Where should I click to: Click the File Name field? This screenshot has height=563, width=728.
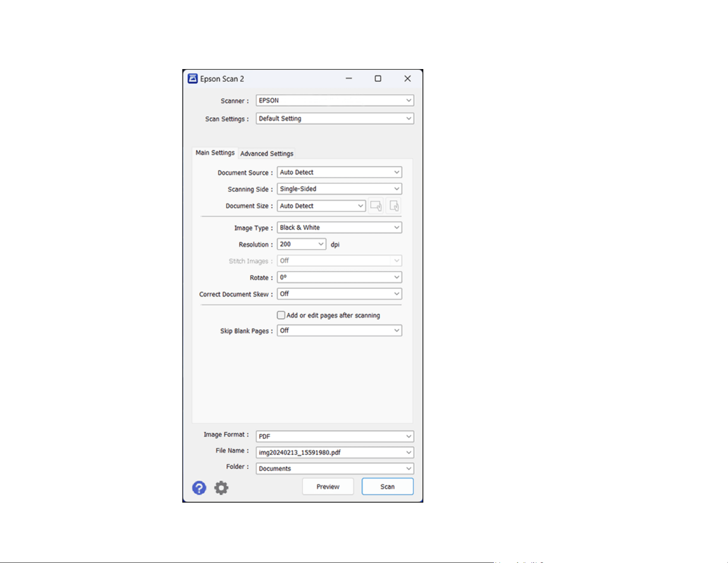coord(335,452)
